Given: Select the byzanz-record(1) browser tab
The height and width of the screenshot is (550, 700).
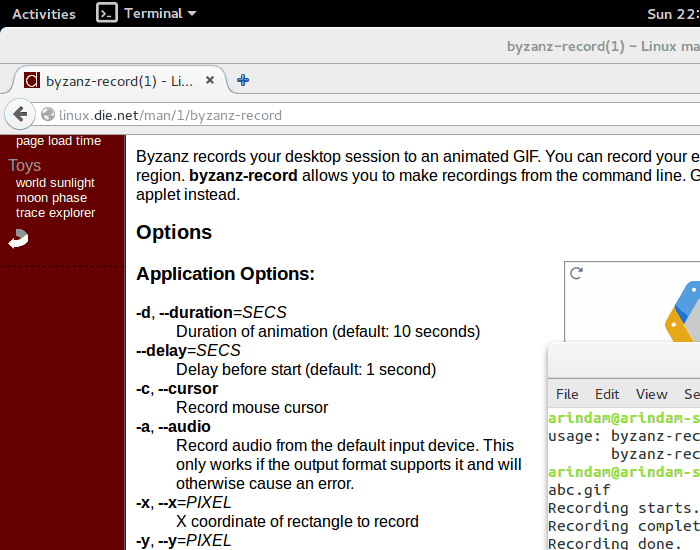Looking at the screenshot, I should [x=119, y=81].
